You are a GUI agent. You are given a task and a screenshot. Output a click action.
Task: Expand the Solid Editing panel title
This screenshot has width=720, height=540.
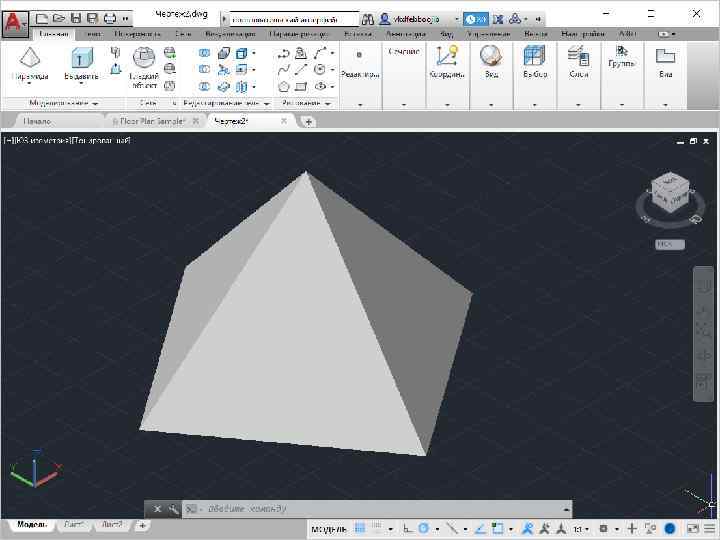point(226,103)
